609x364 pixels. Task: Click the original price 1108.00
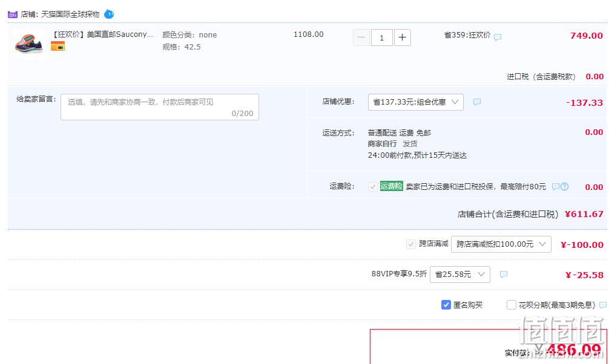308,34
